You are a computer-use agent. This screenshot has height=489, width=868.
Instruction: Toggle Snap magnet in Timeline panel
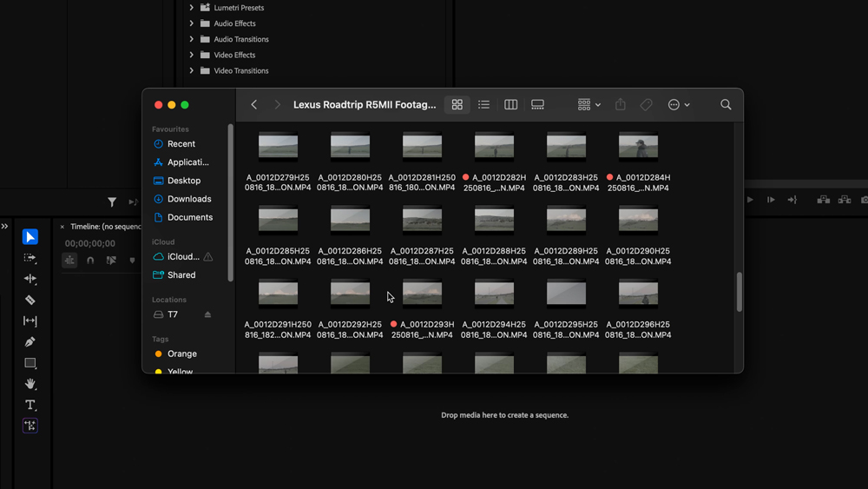pos(90,260)
